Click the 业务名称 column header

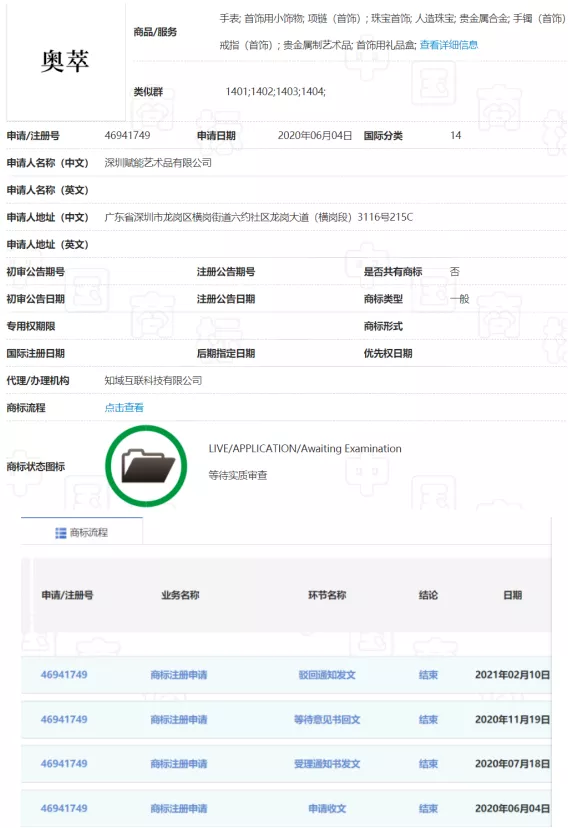(x=180, y=595)
